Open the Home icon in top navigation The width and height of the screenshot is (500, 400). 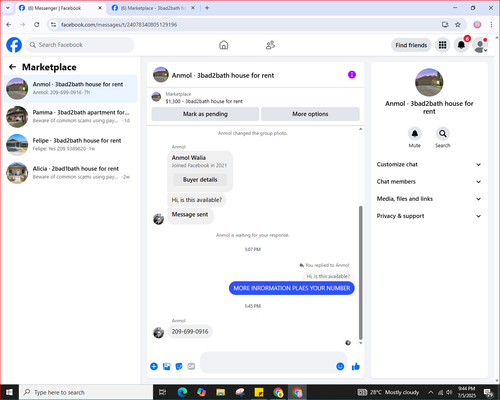[224, 45]
